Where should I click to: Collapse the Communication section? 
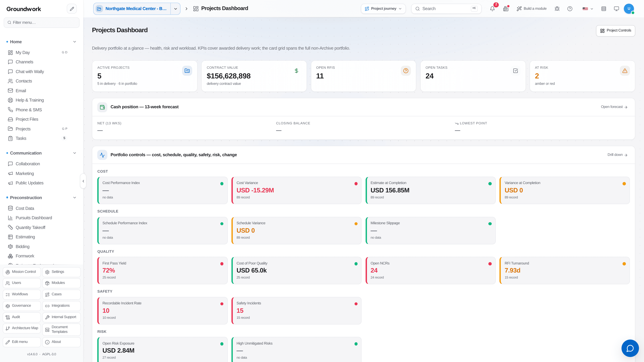pos(74,153)
